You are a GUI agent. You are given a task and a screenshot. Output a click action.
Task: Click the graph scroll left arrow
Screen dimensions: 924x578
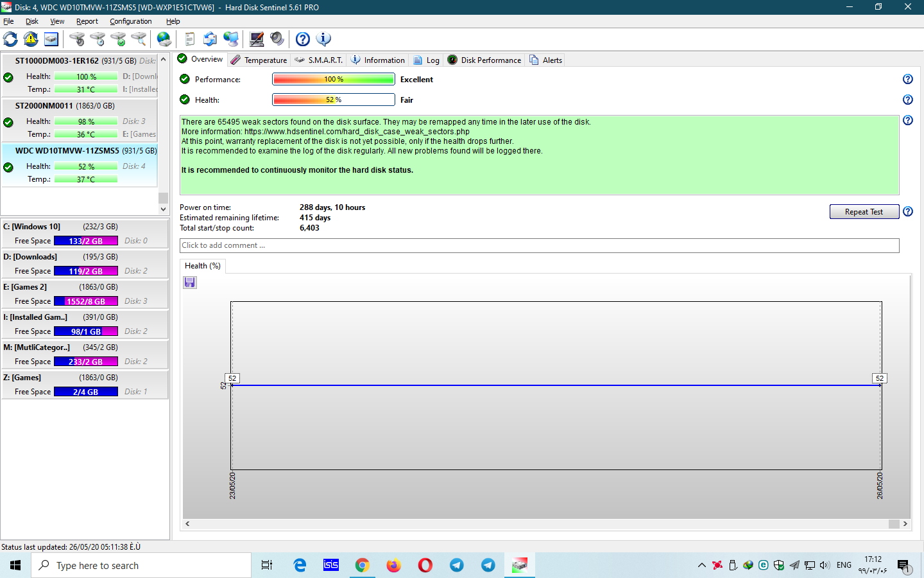click(187, 524)
